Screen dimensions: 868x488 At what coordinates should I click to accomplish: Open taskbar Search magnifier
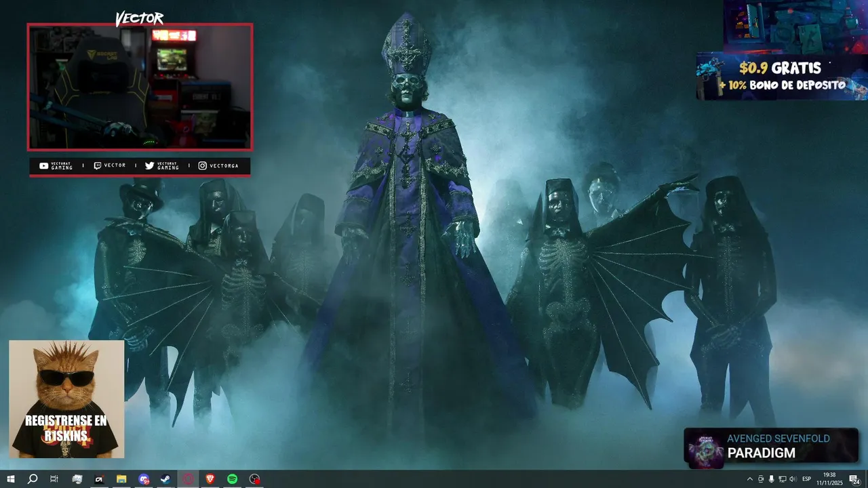pyautogui.click(x=33, y=479)
